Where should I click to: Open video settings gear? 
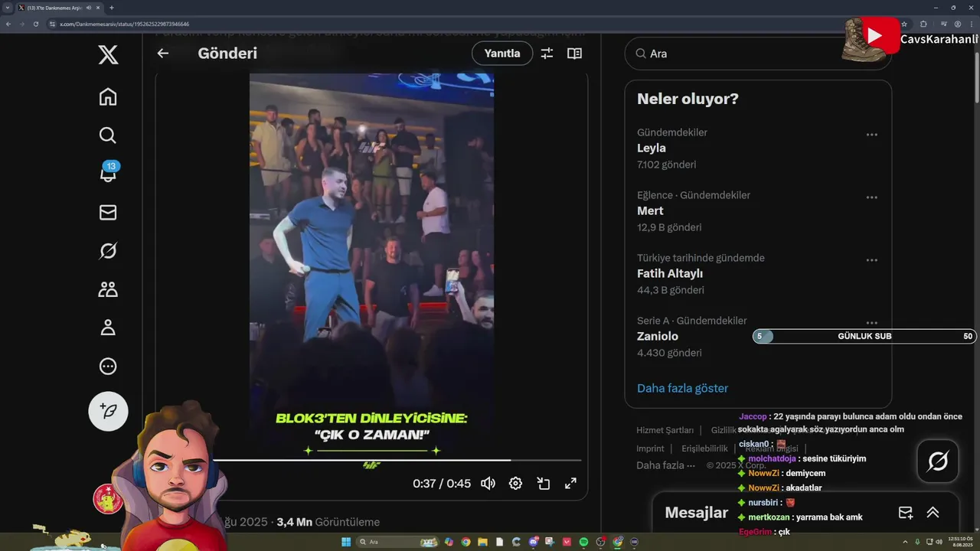coord(515,484)
